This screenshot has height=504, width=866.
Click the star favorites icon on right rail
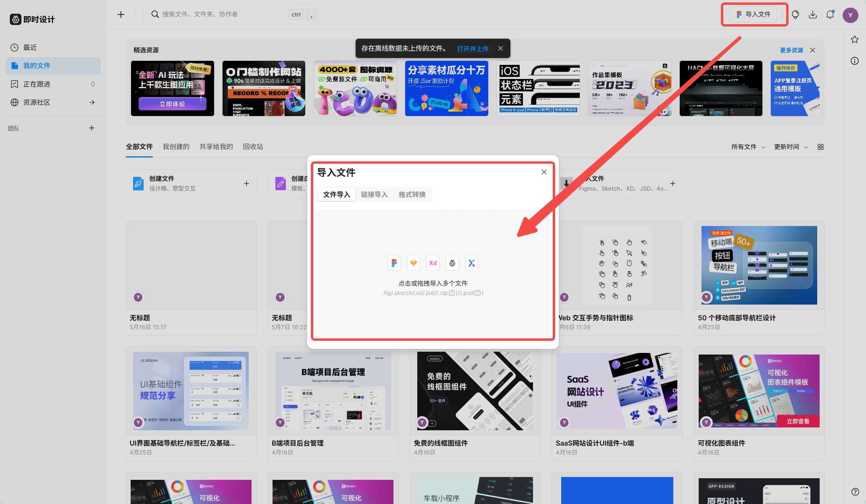click(x=855, y=39)
